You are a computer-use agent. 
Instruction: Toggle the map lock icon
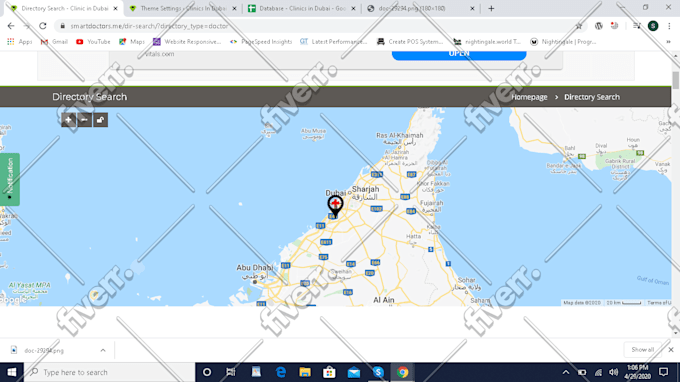[101, 120]
